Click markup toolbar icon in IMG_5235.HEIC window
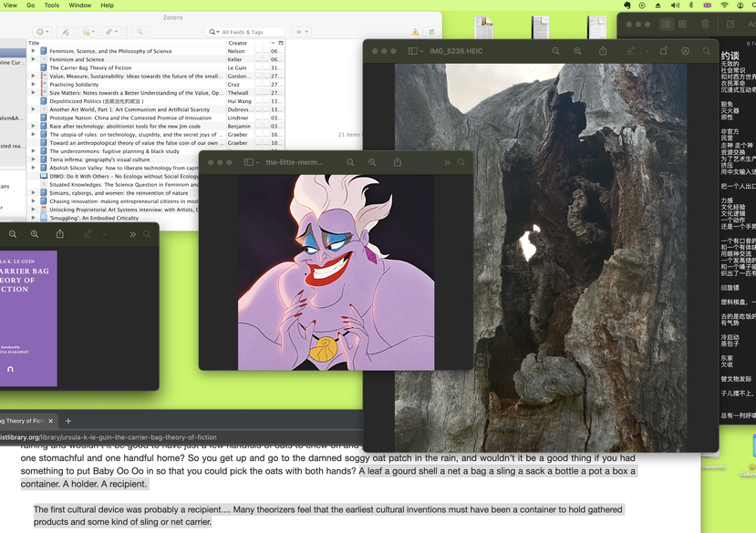Viewport: 756px width, 533px height. (686, 51)
